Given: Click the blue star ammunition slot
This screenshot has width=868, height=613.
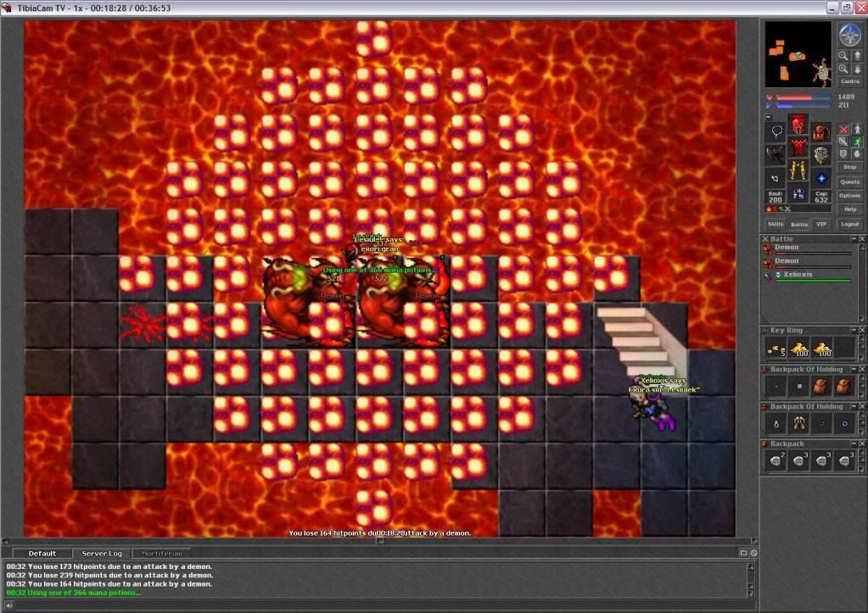Looking at the screenshot, I should pos(821,178).
